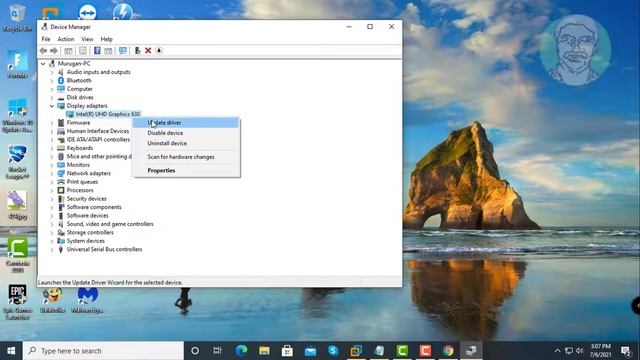Choose Properties from context menu
The height and width of the screenshot is (360, 640).
click(x=186, y=170)
